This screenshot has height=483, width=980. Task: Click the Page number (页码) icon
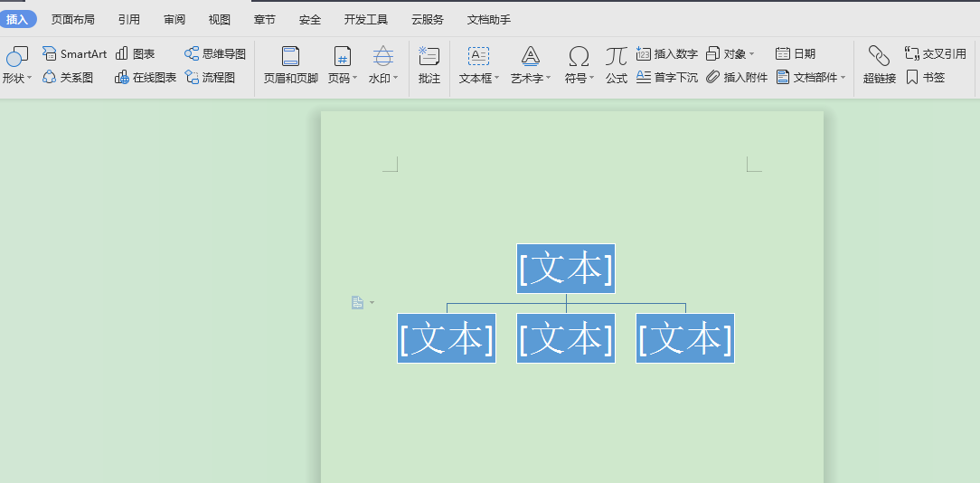[343, 56]
